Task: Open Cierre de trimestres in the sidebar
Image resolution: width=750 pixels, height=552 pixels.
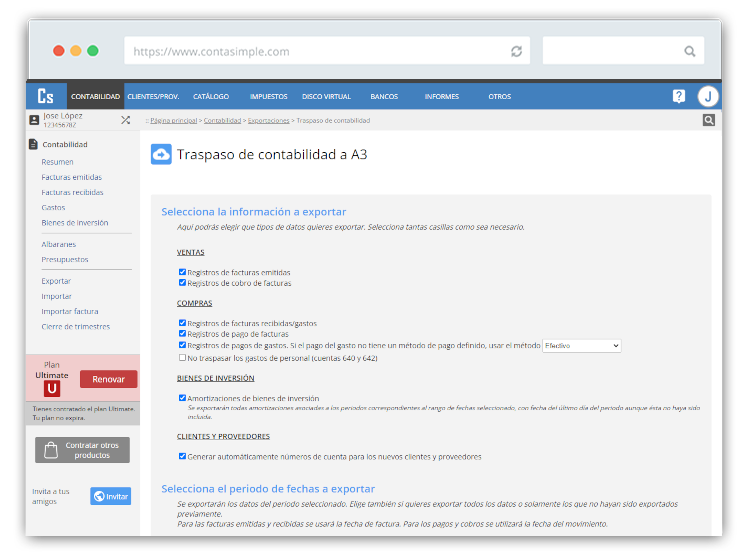Action: 76,326
